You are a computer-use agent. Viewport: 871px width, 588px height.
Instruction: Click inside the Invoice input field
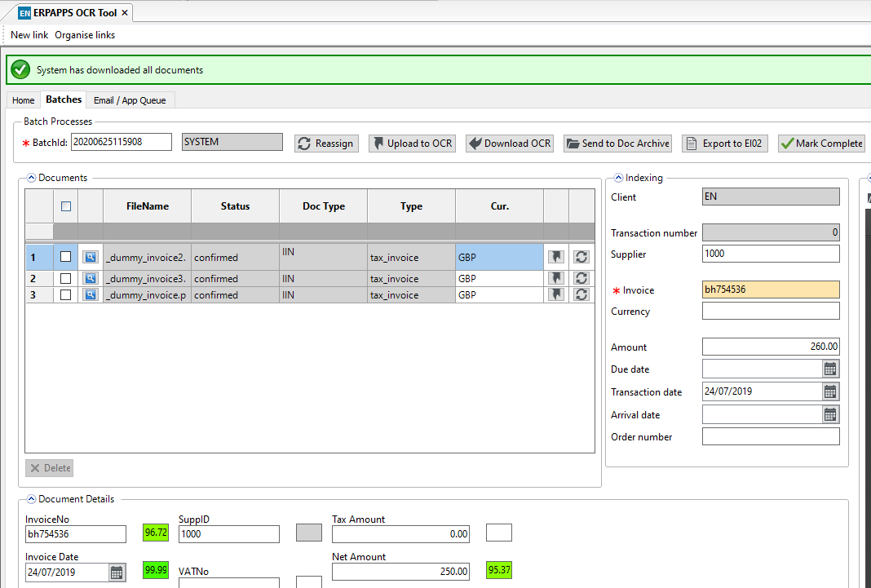(x=769, y=290)
